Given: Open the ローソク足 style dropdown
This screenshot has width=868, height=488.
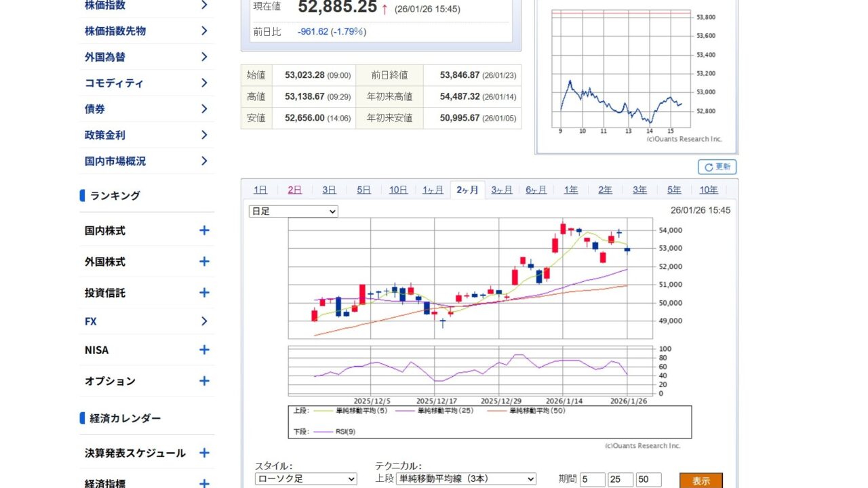Looking at the screenshot, I should 306,479.
